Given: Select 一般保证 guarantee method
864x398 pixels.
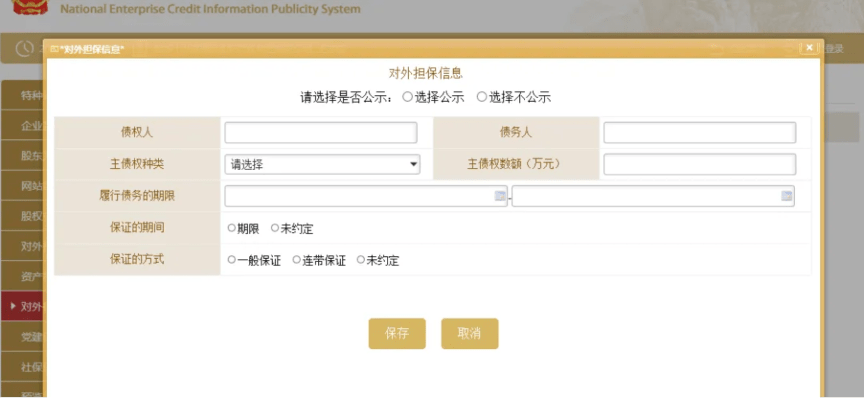Looking at the screenshot, I should tap(231, 260).
